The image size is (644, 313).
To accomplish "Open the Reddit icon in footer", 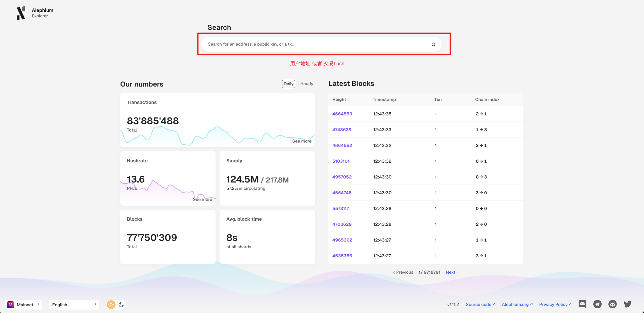I will [x=612, y=304].
